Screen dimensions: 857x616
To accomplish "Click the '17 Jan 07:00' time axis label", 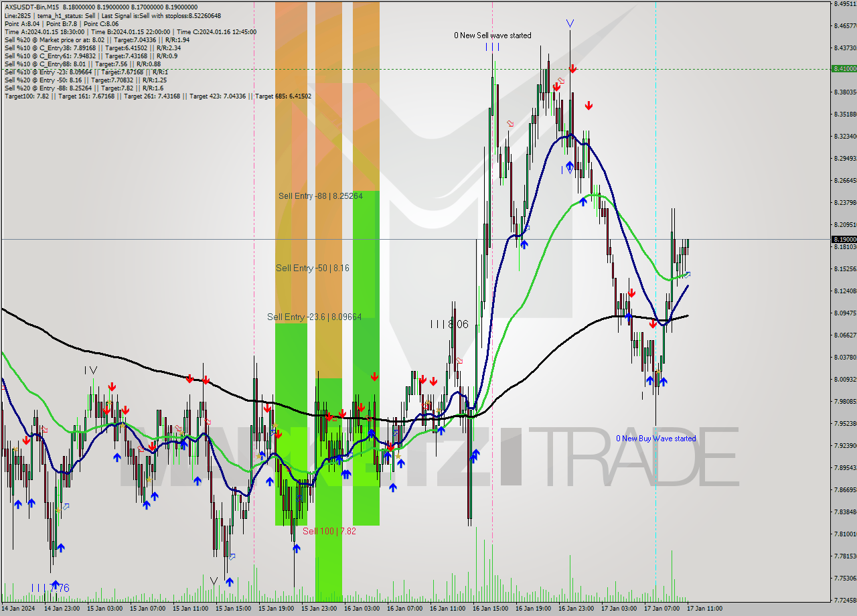I will 661,609.
